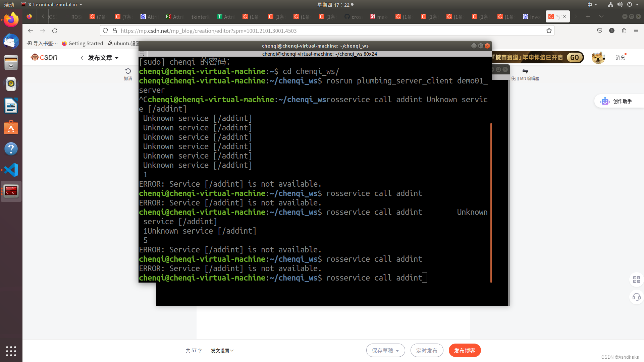Open a new browser tab with plus
The height and width of the screenshot is (362, 644).
click(588, 16)
